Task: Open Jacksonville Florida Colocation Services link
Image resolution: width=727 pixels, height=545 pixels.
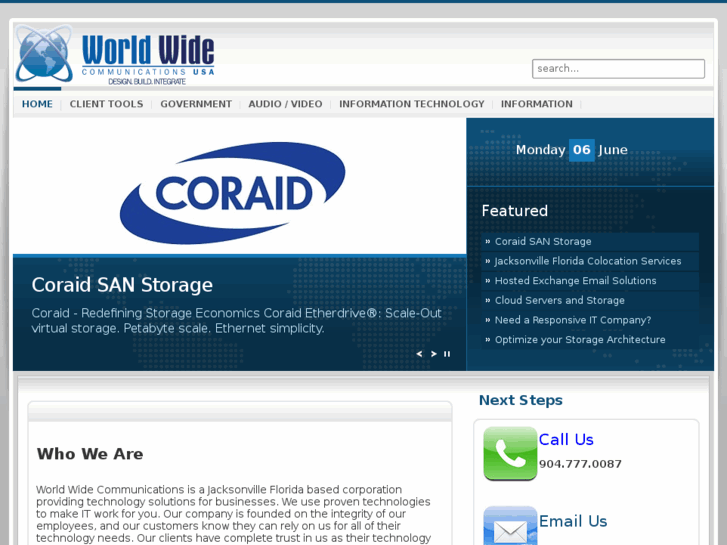Action: pyautogui.click(x=588, y=261)
